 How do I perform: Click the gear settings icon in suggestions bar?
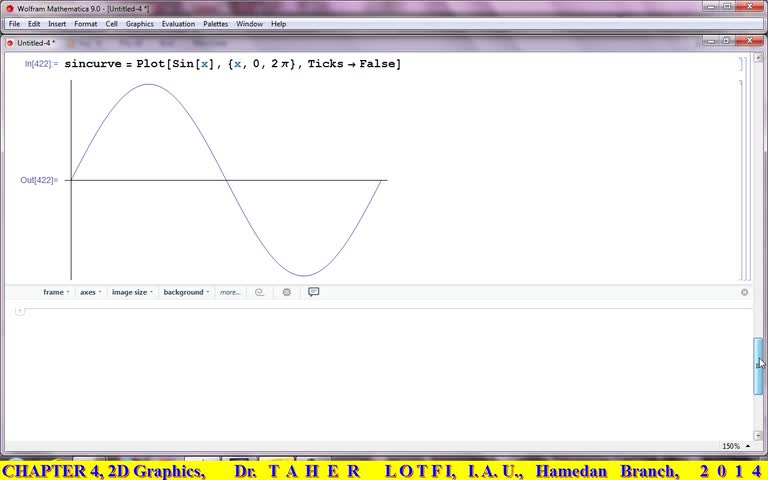[287, 292]
